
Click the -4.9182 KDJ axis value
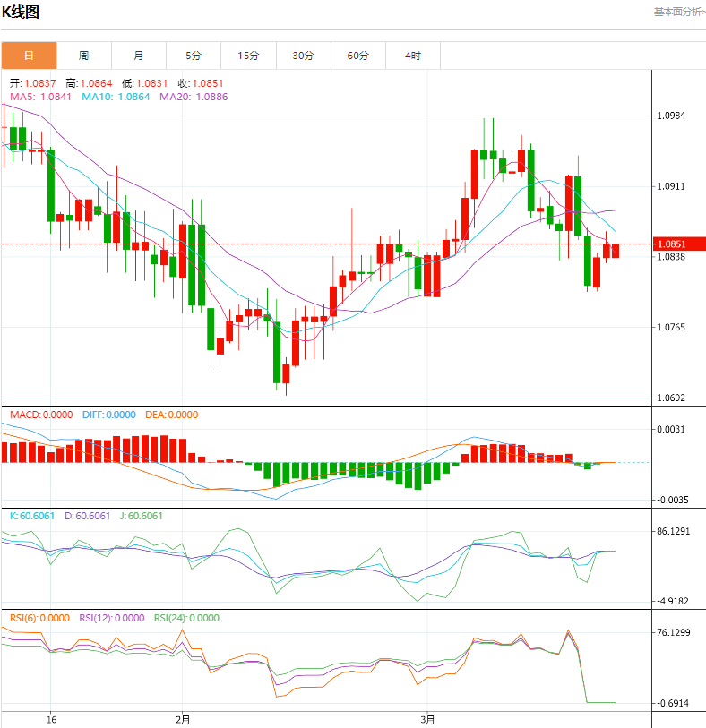click(x=673, y=601)
